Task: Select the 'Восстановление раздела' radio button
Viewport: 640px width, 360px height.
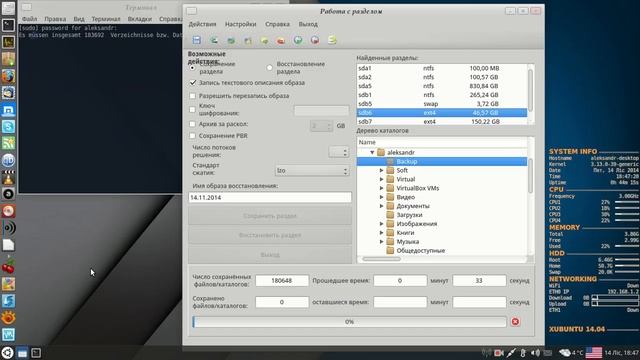Action: click(269, 68)
